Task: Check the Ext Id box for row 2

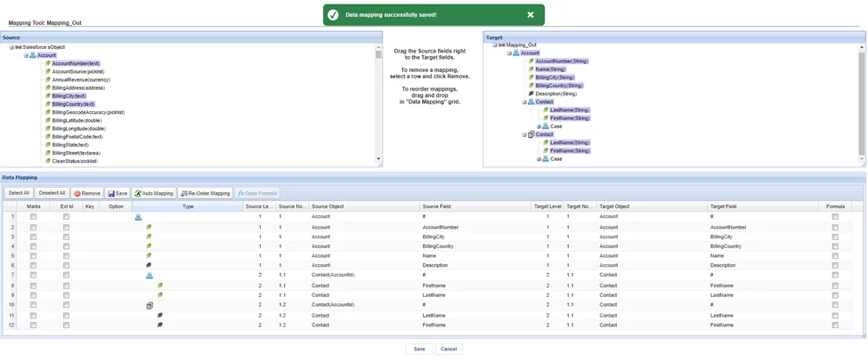Action: point(66,228)
